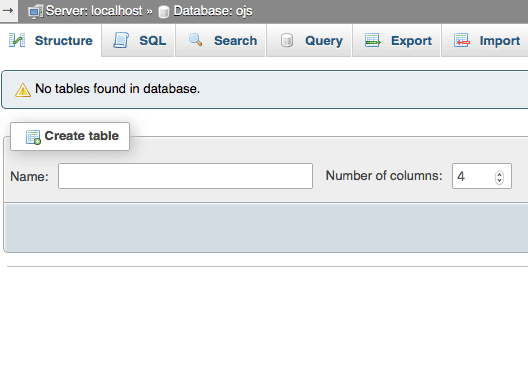Screen dimensions: 528x366
Task: Click the 'No tables found in database.' message
Action: point(118,89)
